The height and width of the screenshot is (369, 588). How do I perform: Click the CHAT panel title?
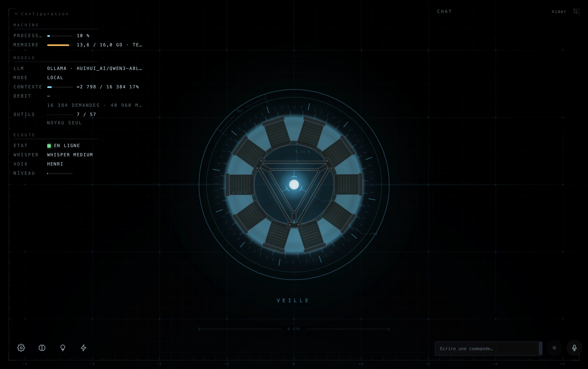click(444, 11)
